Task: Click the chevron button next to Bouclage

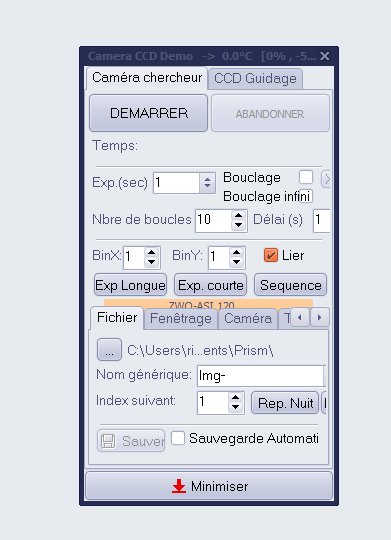Action: [x=326, y=179]
